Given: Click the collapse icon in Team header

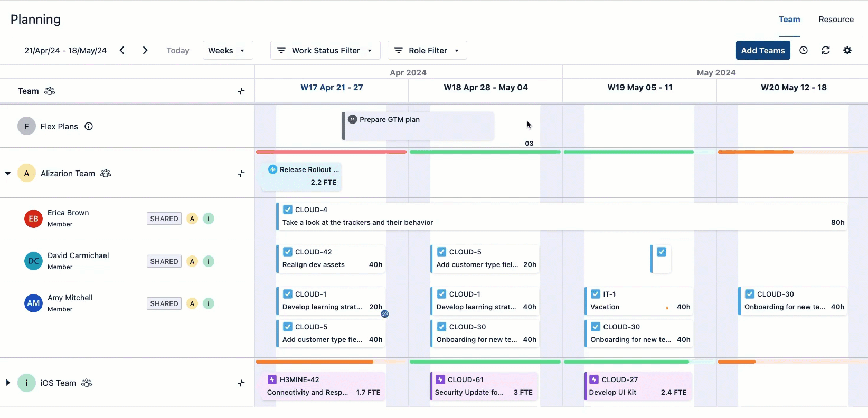Looking at the screenshot, I should point(241,91).
